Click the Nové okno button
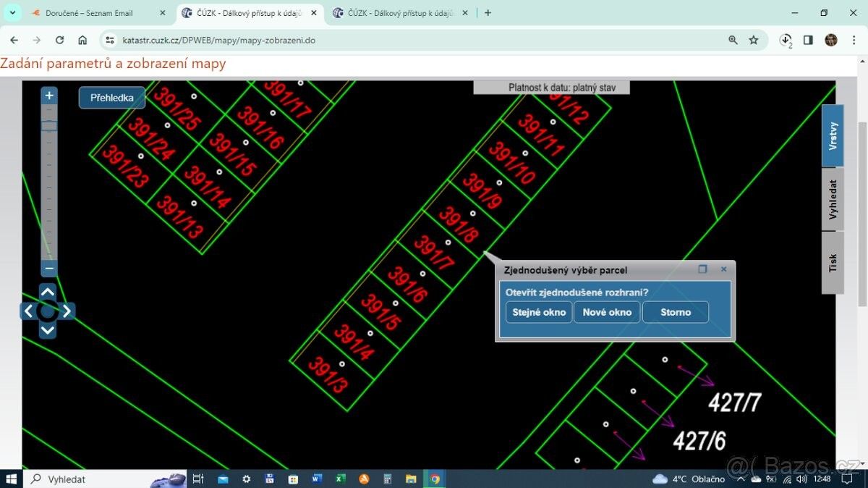This screenshot has height=488, width=868. [x=607, y=312]
